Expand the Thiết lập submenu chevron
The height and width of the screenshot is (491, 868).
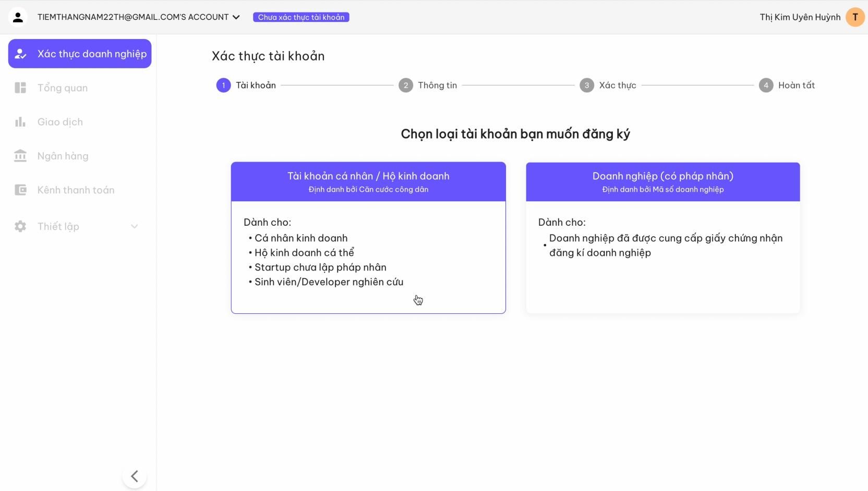click(135, 226)
